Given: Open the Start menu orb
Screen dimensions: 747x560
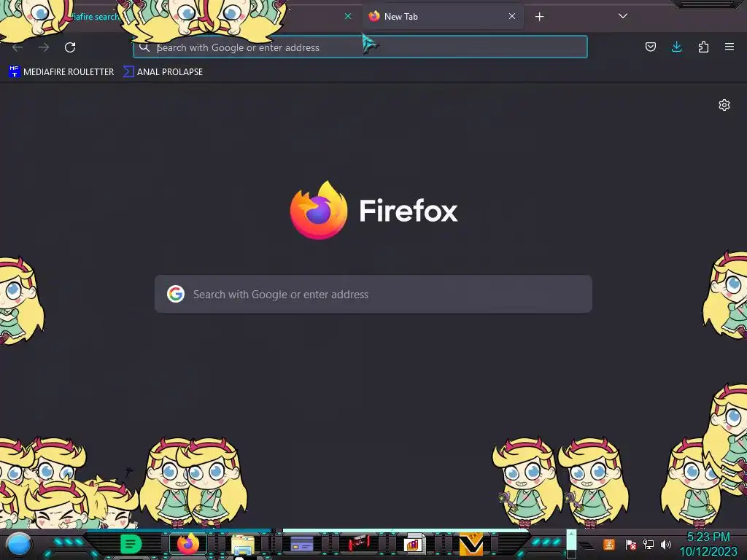Looking at the screenshot, I should coord(18,544).
